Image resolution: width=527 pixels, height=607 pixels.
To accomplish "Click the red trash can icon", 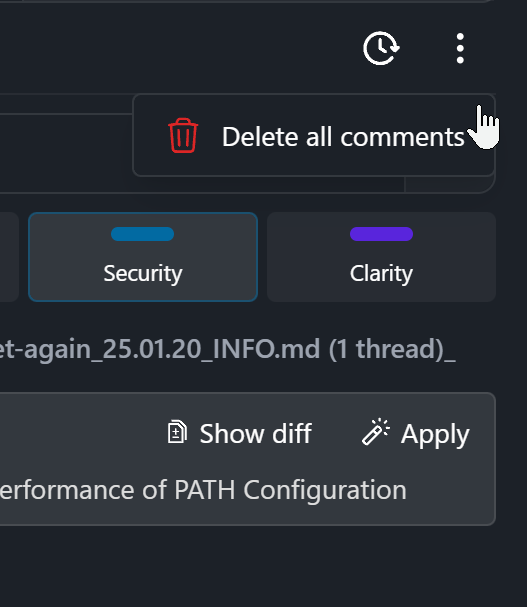I will pos(183,136).
